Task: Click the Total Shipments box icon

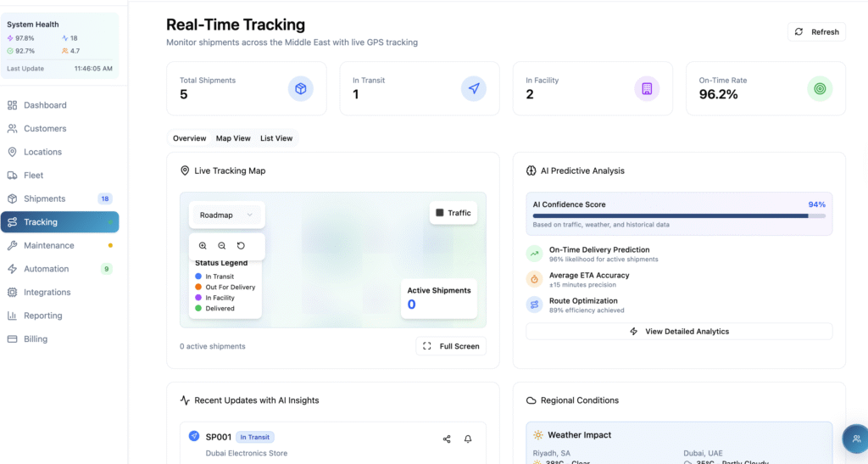Action: pyautogui.click(x=300, y=88)
